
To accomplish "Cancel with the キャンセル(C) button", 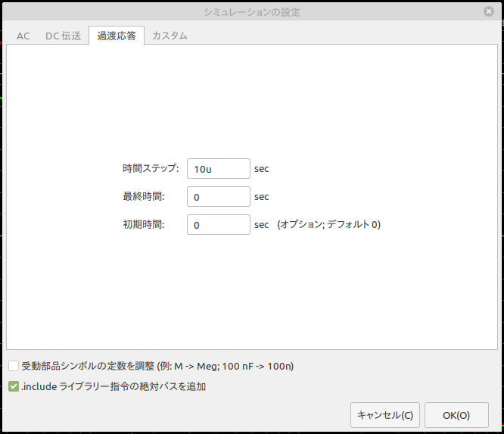I will coord(385,415).
